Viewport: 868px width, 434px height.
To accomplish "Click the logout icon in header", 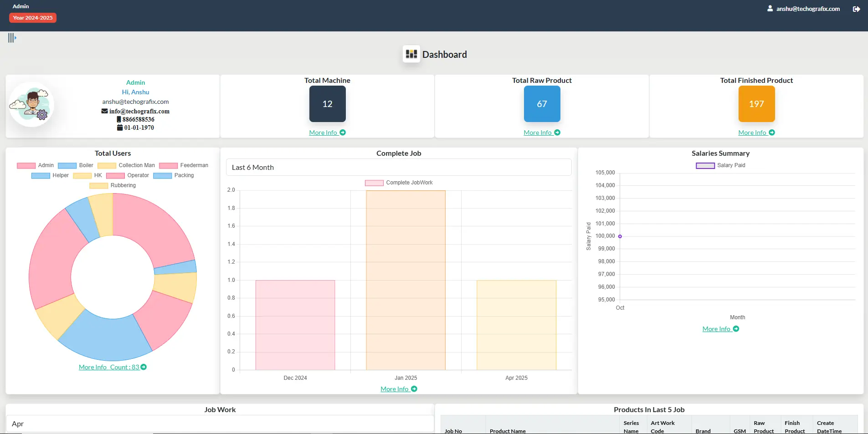I will point(856,9).
